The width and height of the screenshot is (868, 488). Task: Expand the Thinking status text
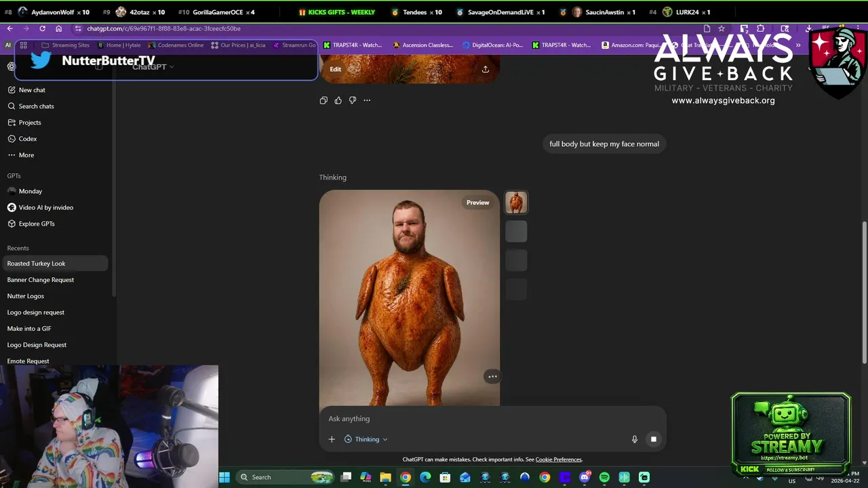(333, 178)
